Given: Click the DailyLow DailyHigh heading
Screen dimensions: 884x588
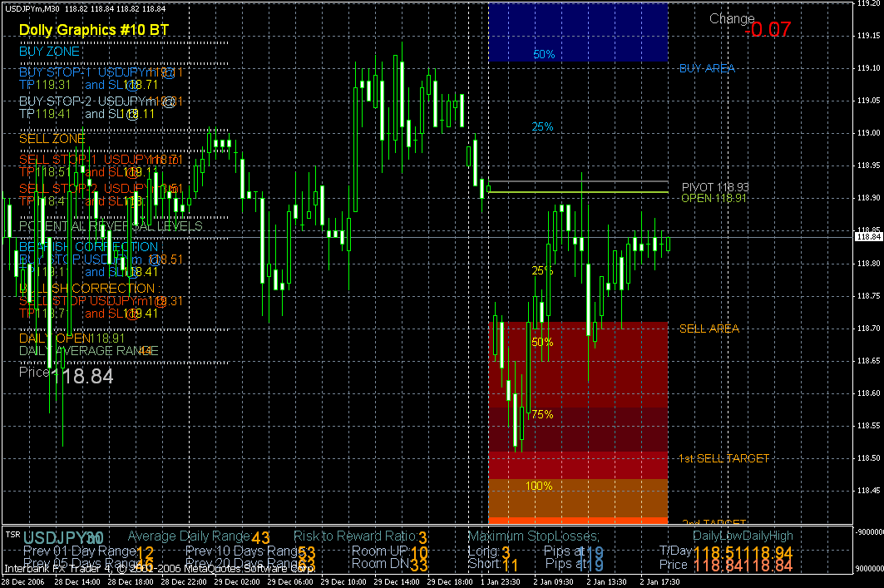Looking at the screenshot, I should [743, 536].
